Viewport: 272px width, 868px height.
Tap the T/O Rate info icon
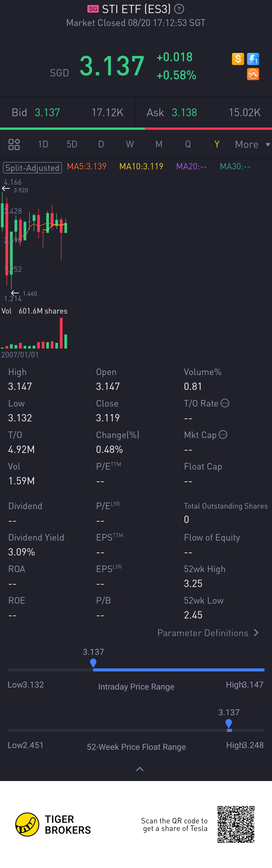coord(225,403)
